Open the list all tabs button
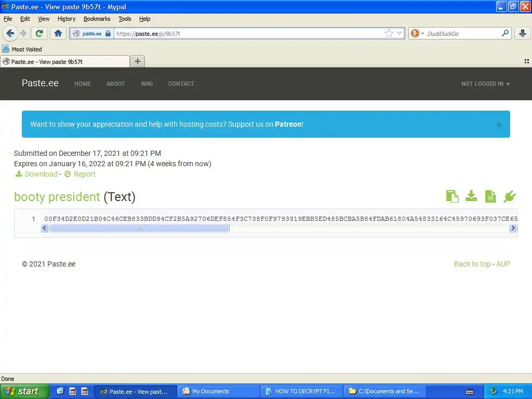Viewport: 532px width, 399px height. pyautogui.click(x=527, y=61)
